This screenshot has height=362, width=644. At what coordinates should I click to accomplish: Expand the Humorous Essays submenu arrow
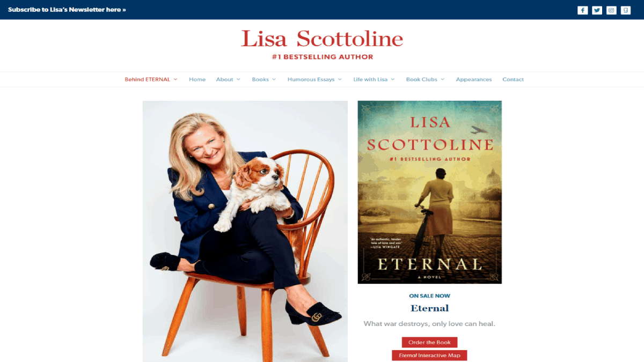click(340, 79)
